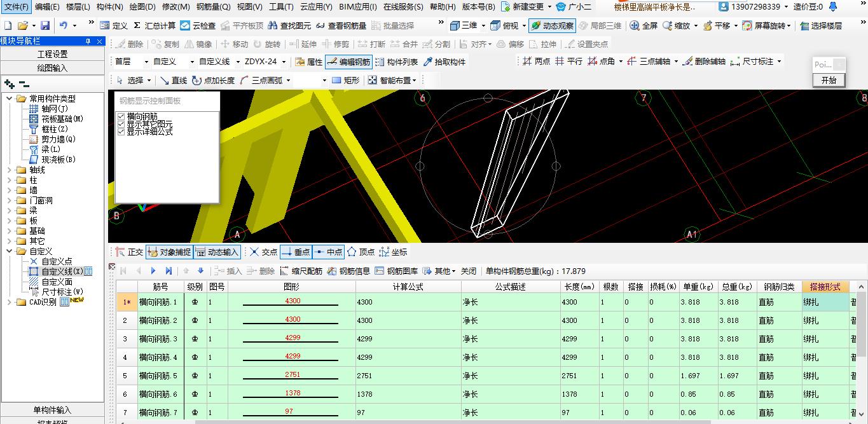Toggle 显示详细公式 checkbox
This screenshot has width=868, height=424.
(121, 132)
